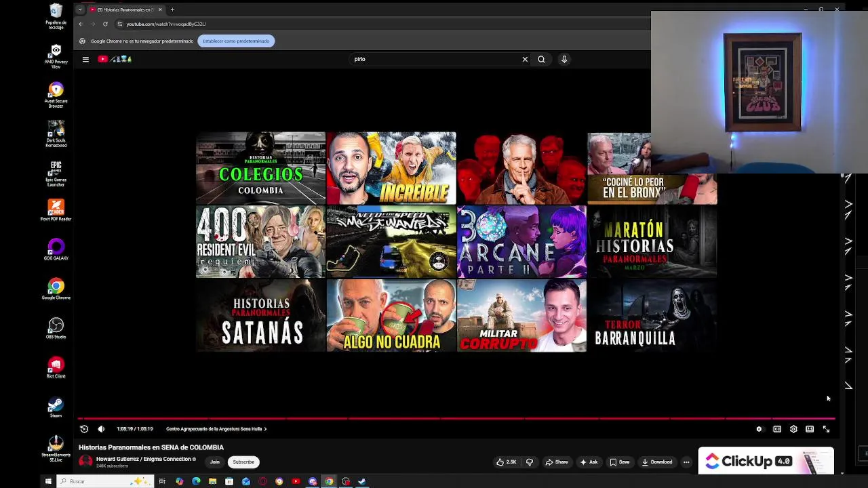The height and width of the screenshot is (488, 868).
Task: Expand the Chrome tab search dropdown
Action: 80,9
